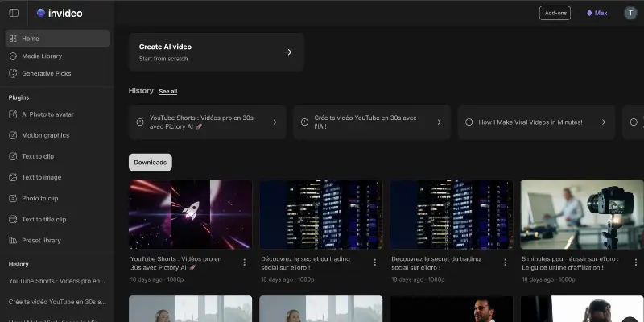Click the History heading in the sidebar
The image size is (644, 322).
(x=19, y=264)
